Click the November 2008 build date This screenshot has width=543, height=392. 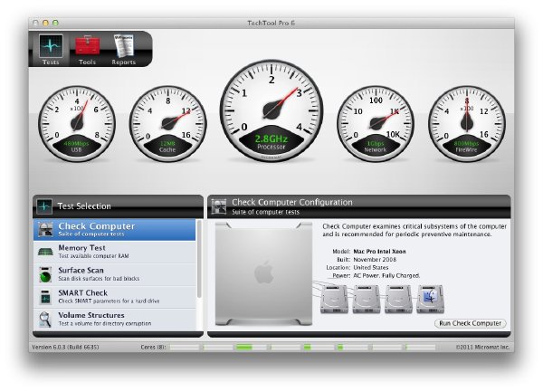click(x=375, y=259)
